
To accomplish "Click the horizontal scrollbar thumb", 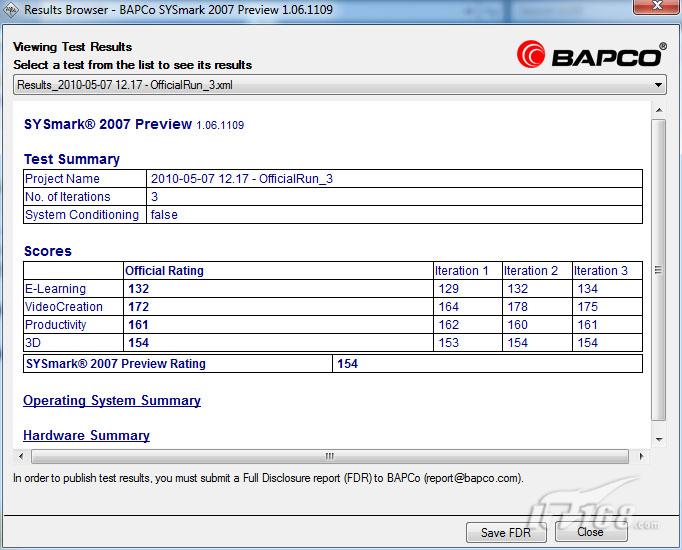I will 330,456.
